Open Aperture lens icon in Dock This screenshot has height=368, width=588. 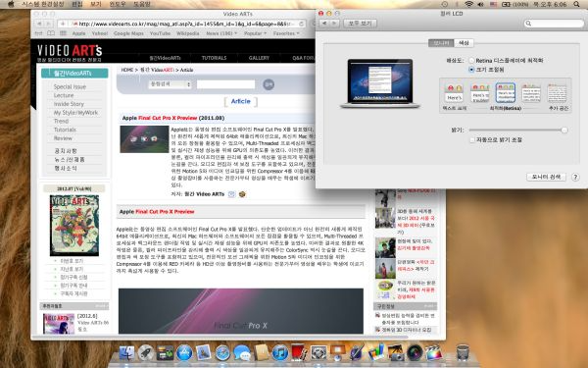click(415, 352)
